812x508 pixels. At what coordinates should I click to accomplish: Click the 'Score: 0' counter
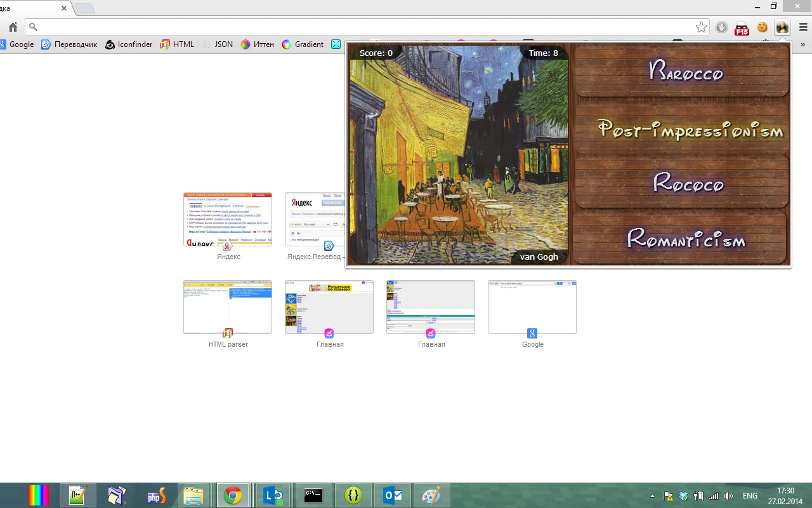coord(376,53)
